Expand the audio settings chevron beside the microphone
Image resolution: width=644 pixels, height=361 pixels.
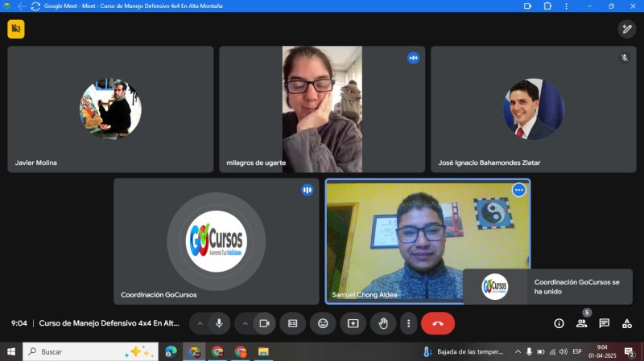(200, 323)
